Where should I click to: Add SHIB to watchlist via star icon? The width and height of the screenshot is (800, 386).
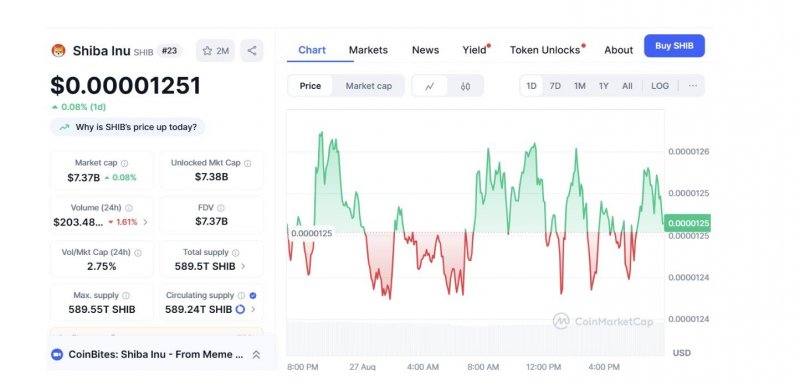pyautogui.click(x=215, y=50)
